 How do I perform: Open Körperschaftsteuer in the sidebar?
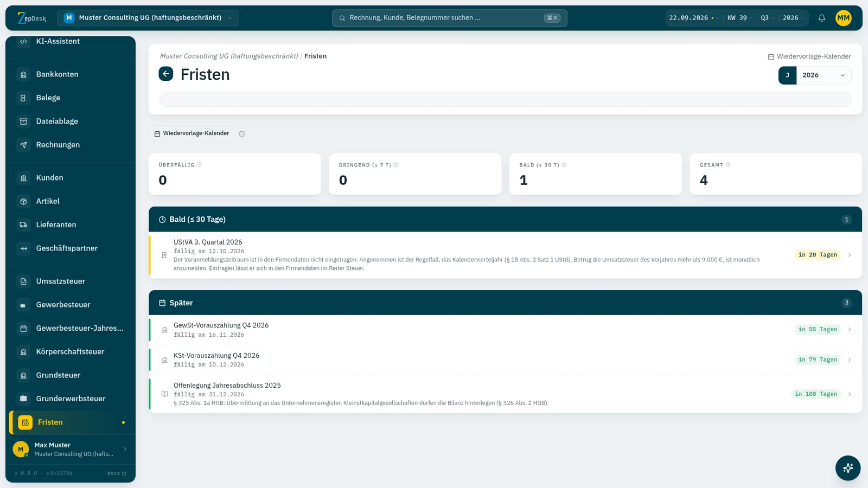(x=71, y=351)
